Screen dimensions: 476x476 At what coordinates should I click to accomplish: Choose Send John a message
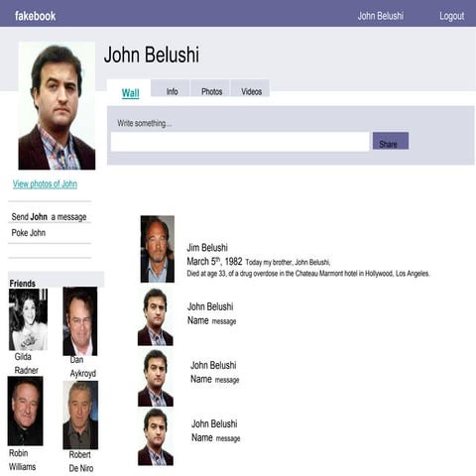(x=50, y=217)
